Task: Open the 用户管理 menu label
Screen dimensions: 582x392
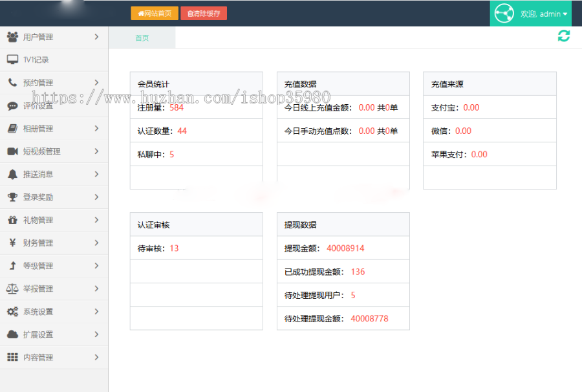Action: [38, 37]
